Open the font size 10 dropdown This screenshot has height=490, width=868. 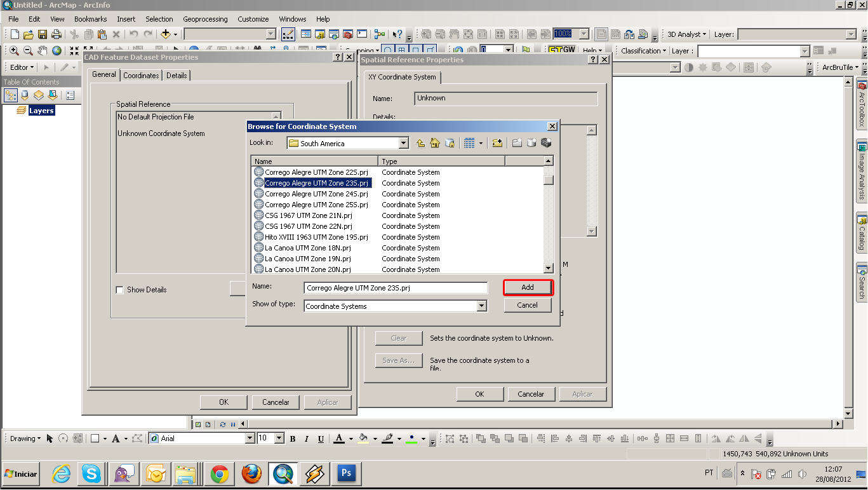pyautogui.click(x=280, y=439)
